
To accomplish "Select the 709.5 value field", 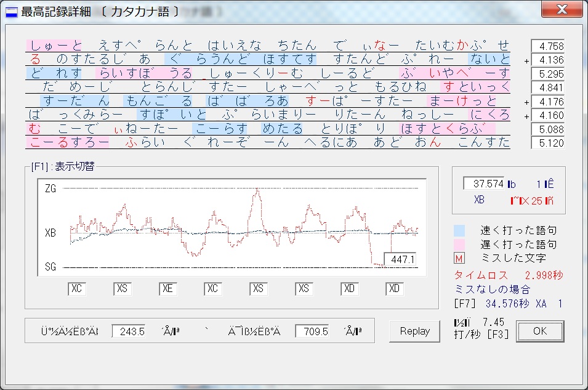I will pos(312,331).
